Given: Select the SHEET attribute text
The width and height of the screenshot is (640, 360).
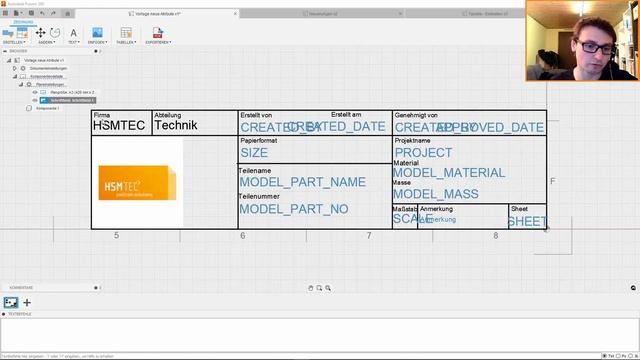Looking at the screenshot, I should point(527,222).
